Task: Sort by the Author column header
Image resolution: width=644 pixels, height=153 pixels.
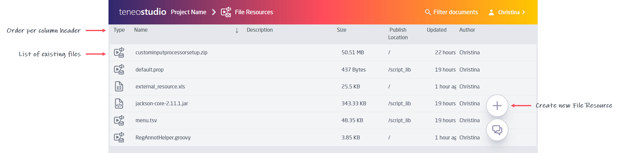Action: pos(467,30)
